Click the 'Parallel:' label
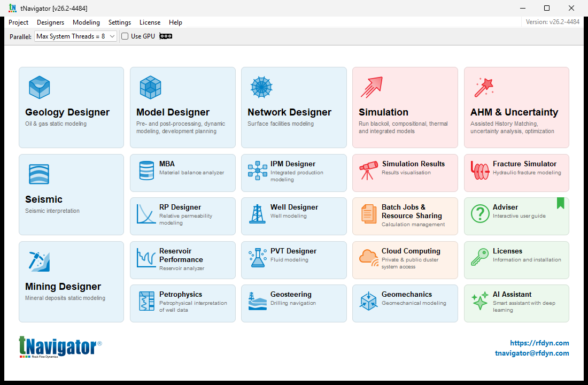The width and height of the screenshot is (588, 385). coord(20,36)
